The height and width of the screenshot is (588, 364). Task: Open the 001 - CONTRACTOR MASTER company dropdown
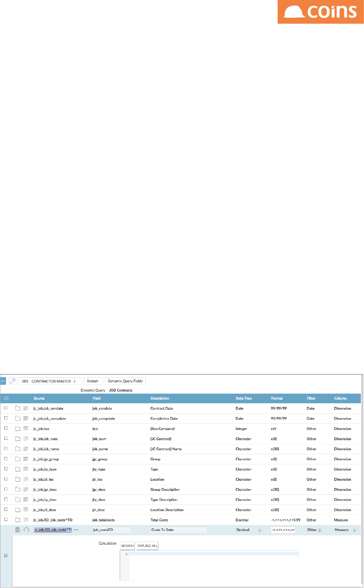pyautogui.click(x=49, y=381)
